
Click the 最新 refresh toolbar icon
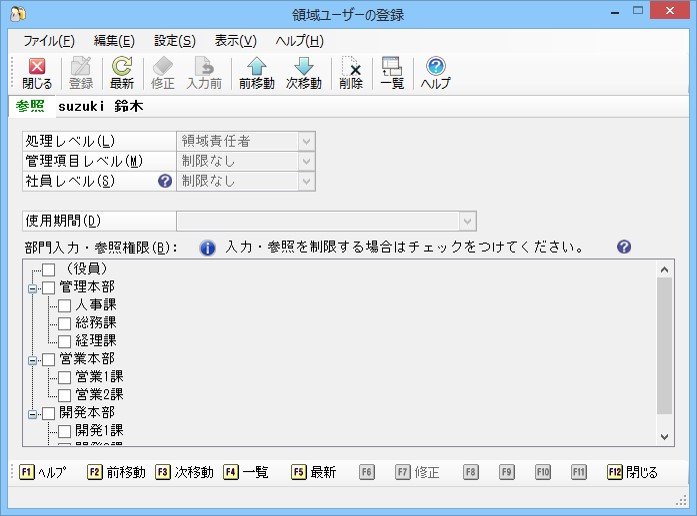pyautogui.click(x=122, y=73)
